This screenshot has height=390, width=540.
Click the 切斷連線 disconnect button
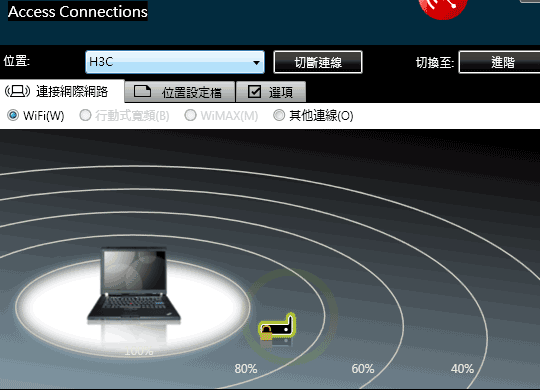click(x=318, y=62)
